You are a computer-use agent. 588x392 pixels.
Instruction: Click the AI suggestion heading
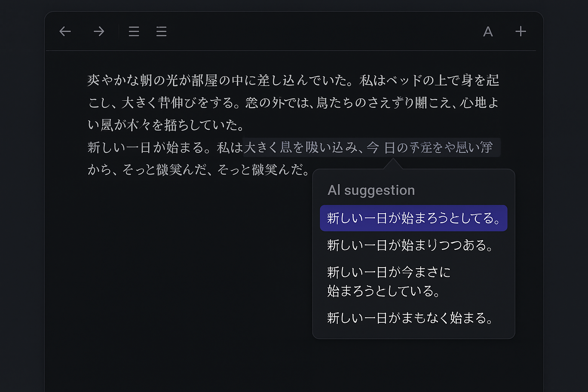tap(371, 190)
